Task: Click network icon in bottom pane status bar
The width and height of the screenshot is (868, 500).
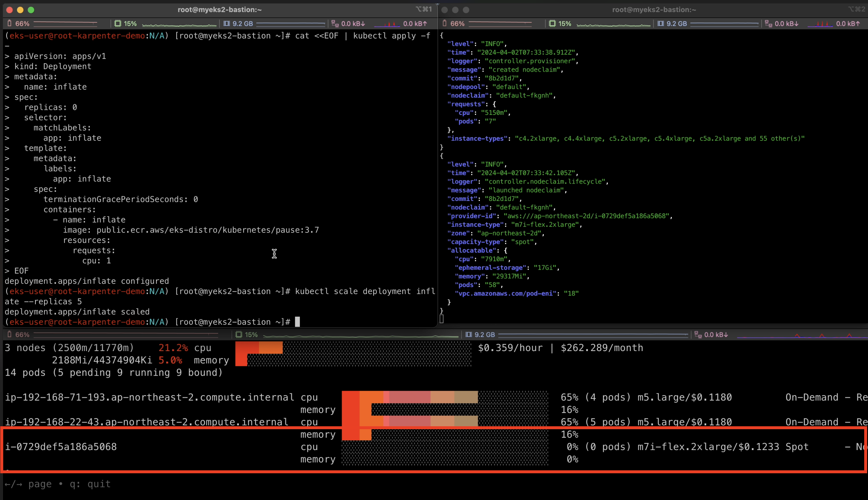Action: click(x=698, y=335)
